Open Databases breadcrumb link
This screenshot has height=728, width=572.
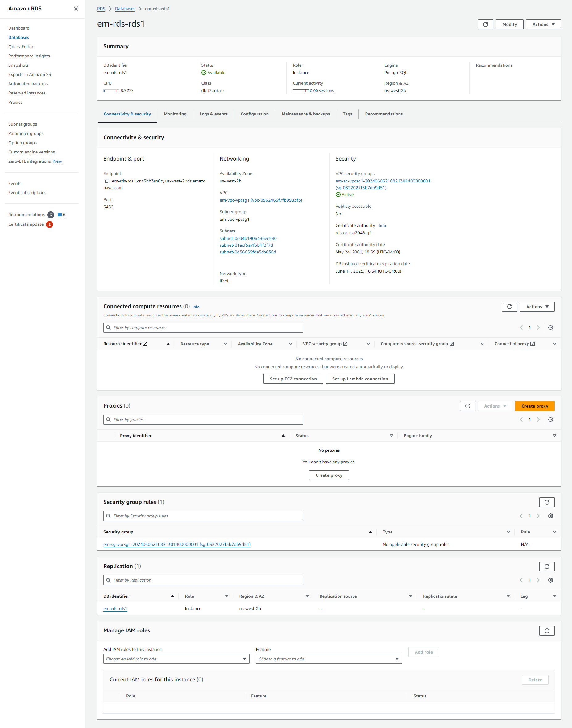coord(125,9)
